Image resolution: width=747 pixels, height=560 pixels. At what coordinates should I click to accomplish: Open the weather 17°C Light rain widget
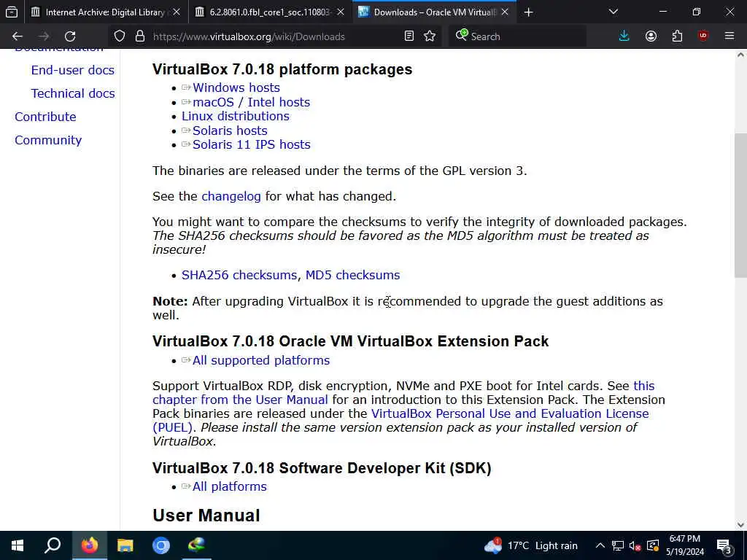pyautogui.click(x=531, y=545)
